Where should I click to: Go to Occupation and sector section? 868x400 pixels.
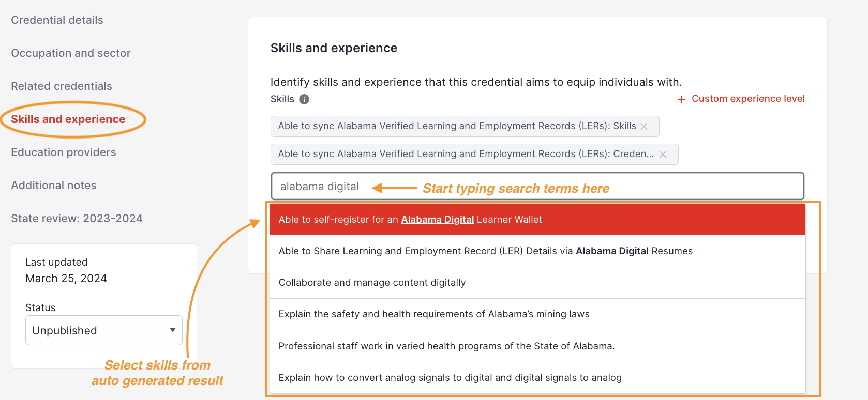click(x=71, y=53)
